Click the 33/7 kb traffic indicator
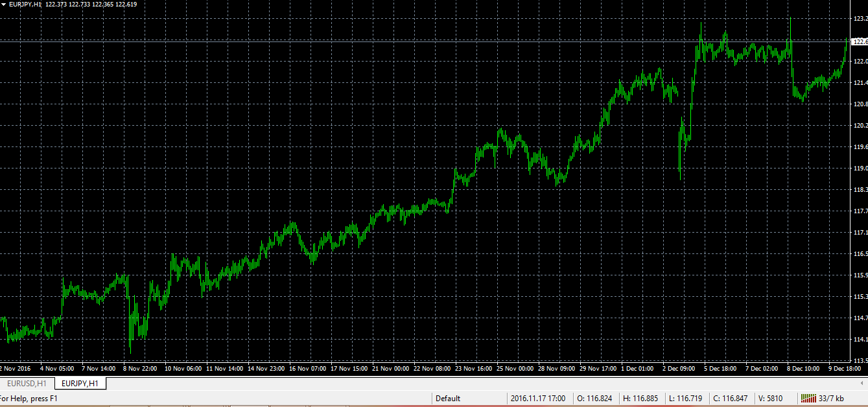 (x=831, y=398)
